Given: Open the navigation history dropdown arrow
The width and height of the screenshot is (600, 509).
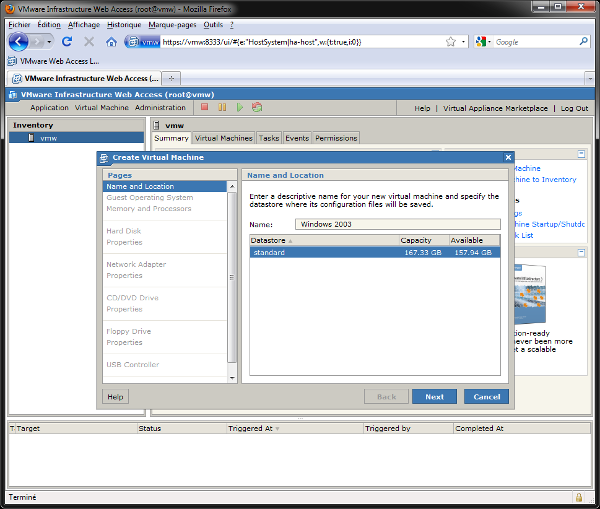Looking at the screenshot, I should tap(49, 42).
